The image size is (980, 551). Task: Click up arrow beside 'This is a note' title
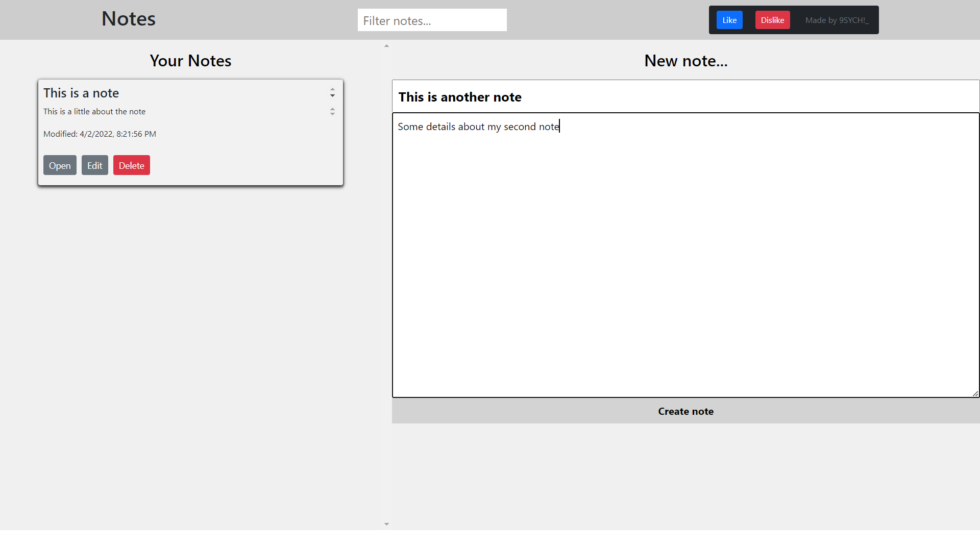pos(332,90)
